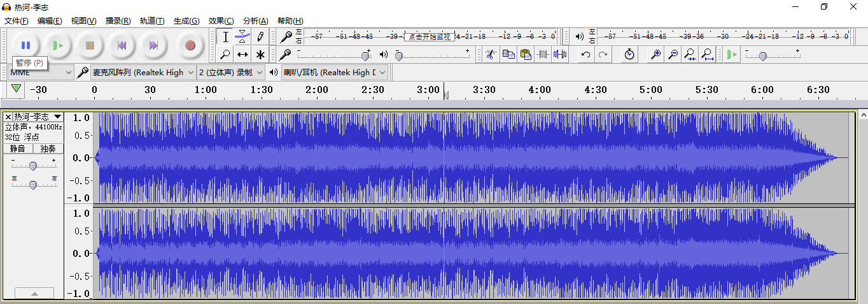Select the Envelope tool
The width and height of the screenshot is (868, 304).
(242, 37)
